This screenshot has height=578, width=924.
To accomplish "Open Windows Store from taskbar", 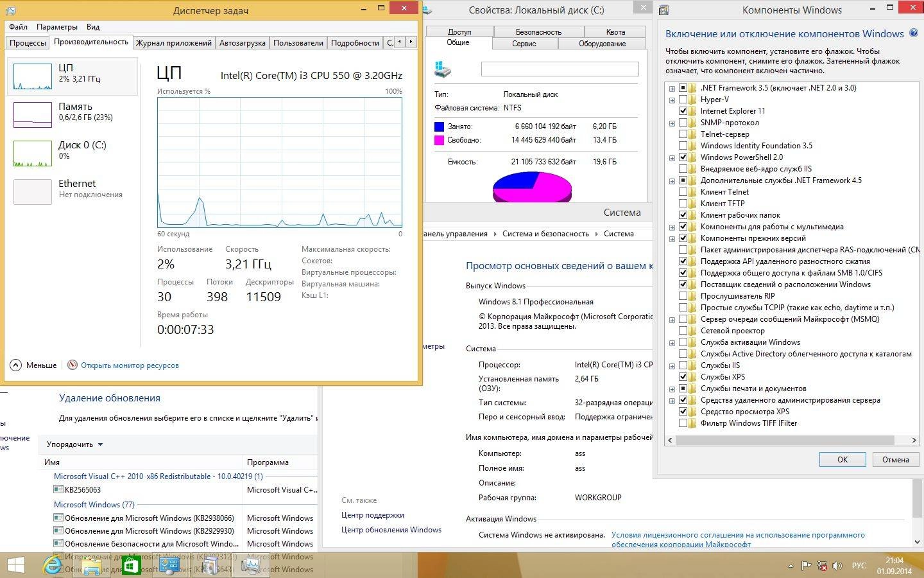I will 130,566.
